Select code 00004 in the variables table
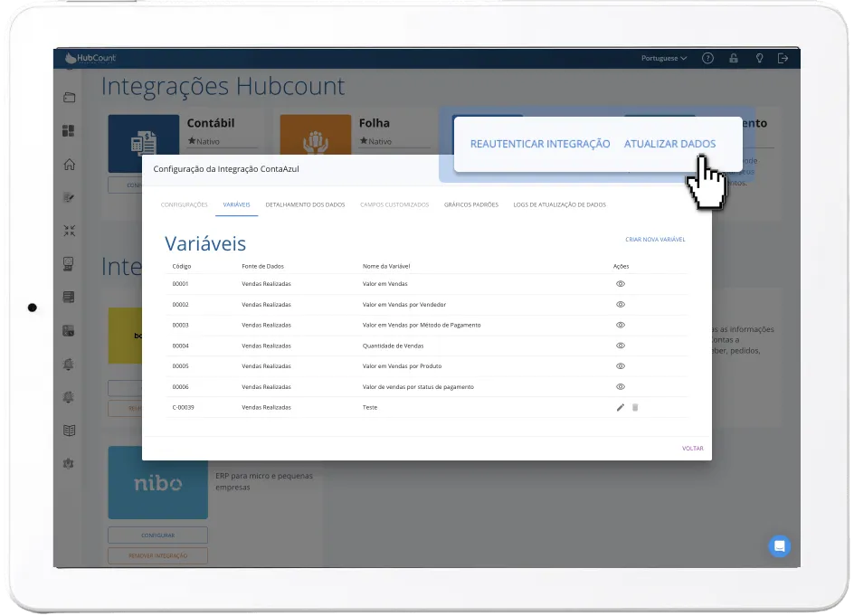Viewport: 854px width, 616px height. point(180,346)
